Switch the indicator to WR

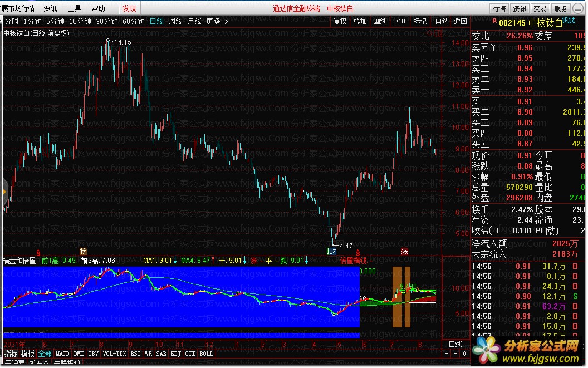click(x=148, y=354)
